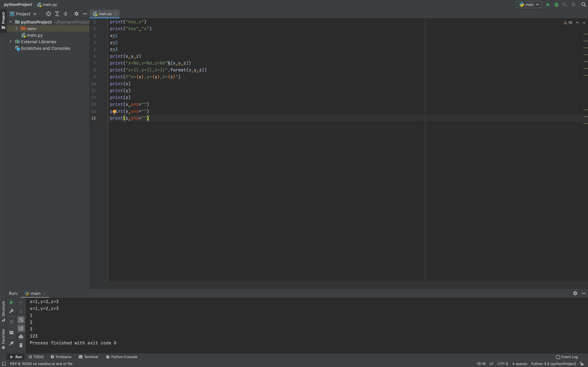Viewport: 588px width, 367px height.
Task: Open Project panel settings gear
Action: click(76, 14)
